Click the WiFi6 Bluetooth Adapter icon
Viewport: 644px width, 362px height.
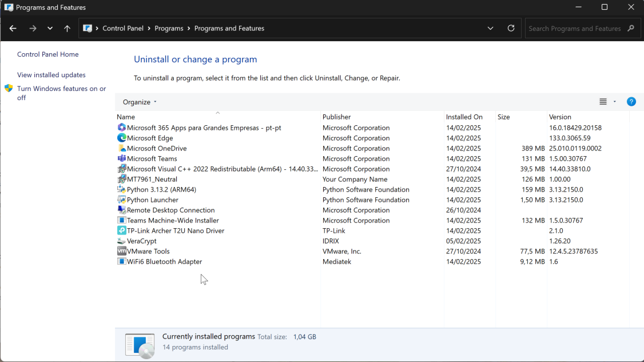(122, 261)
